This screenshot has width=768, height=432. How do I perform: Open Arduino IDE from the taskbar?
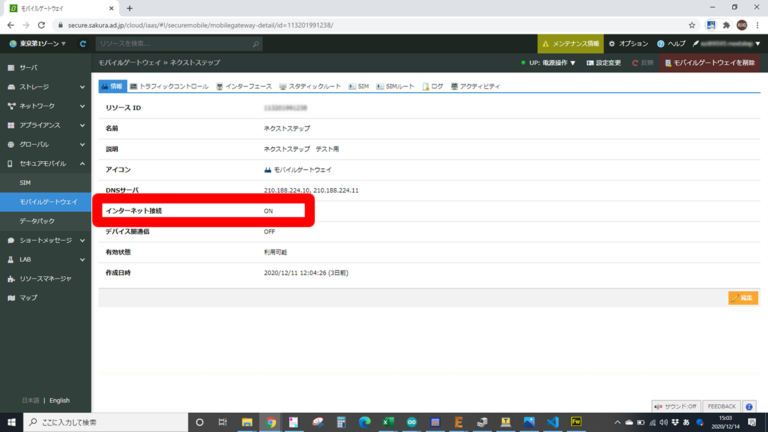coord(411,422)
